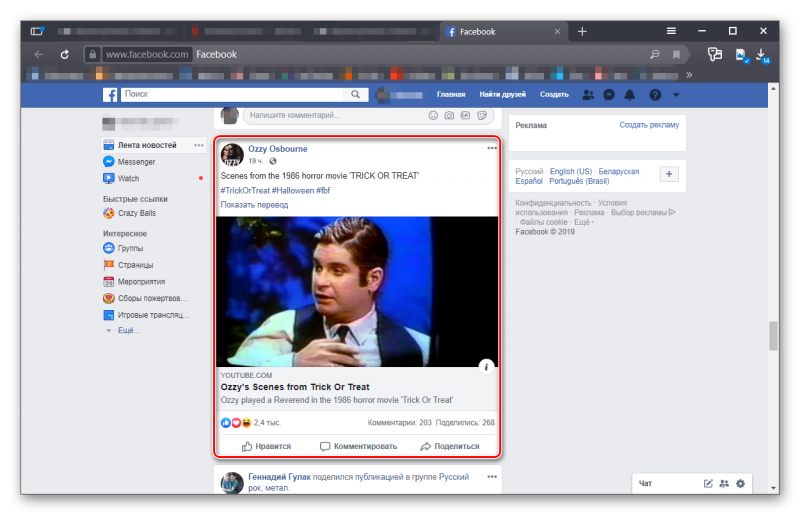The height and width of the screenshot is (515, 800).
Task: Open friend requests icon in Facebook header
Action: (x=588, y=95)
